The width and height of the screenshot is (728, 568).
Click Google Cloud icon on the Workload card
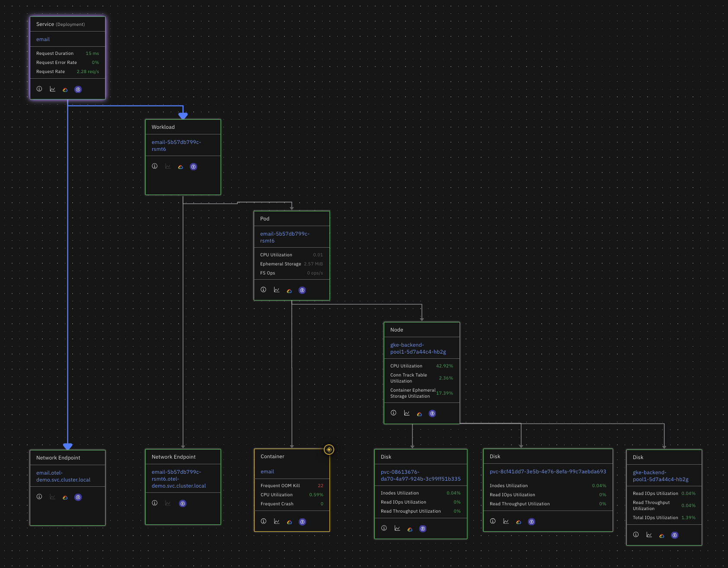click(x=181, y=167)
